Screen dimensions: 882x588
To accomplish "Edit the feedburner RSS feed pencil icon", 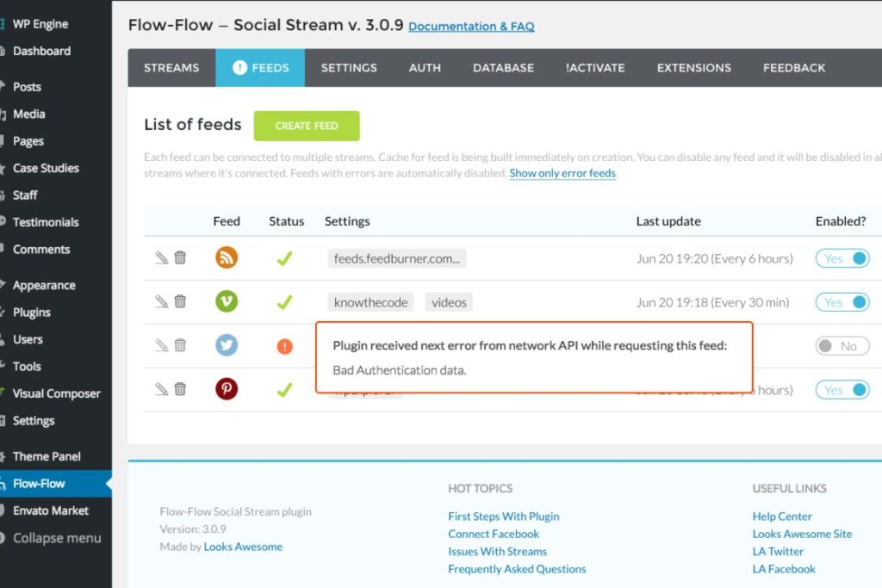I will click(x=161, y=257).
